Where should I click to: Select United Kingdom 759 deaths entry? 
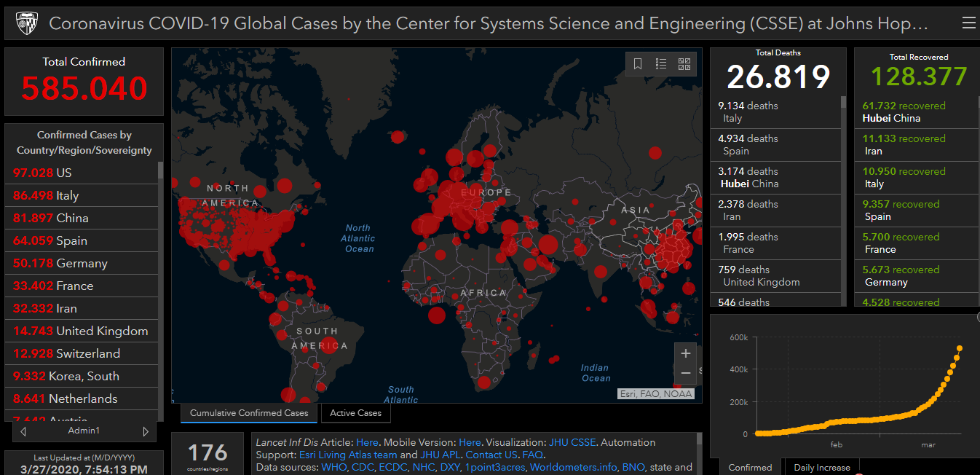pyautogui.click(x=775, y=276)
